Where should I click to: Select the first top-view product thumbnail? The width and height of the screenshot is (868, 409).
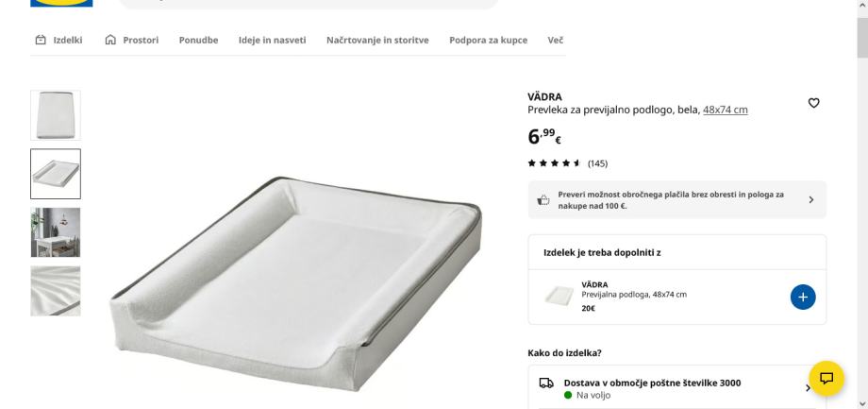point(56,115)
